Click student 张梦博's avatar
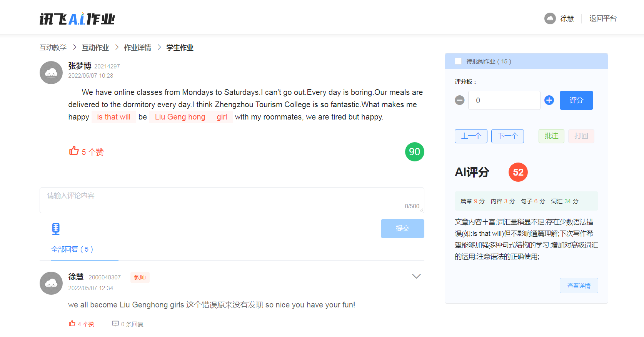 51,73
